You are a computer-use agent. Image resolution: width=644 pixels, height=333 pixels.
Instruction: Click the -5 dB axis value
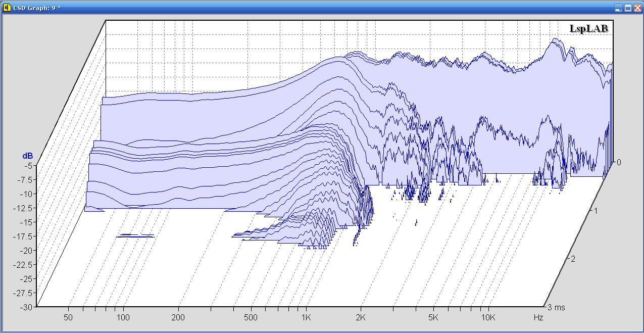pyautogui.click(x=28, y=165)
